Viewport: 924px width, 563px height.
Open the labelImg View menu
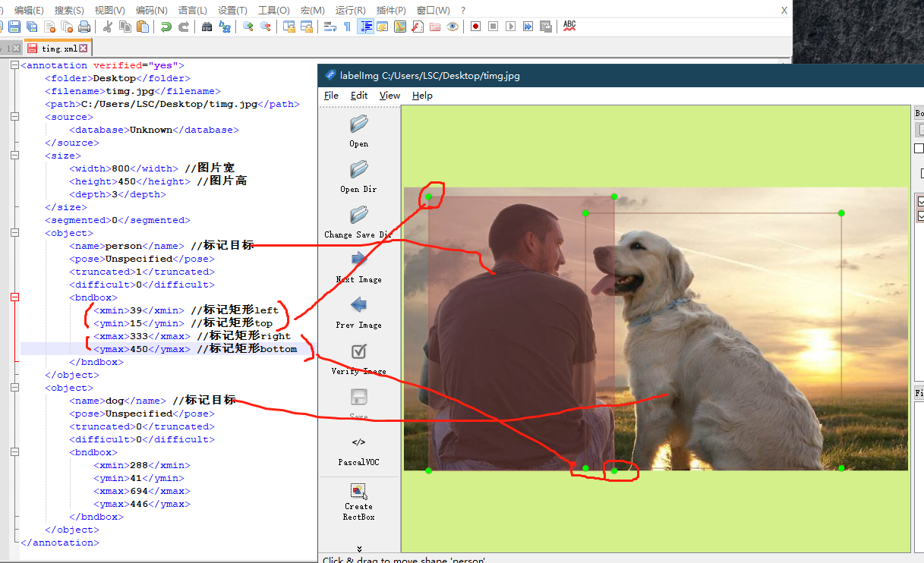[389, 96]
